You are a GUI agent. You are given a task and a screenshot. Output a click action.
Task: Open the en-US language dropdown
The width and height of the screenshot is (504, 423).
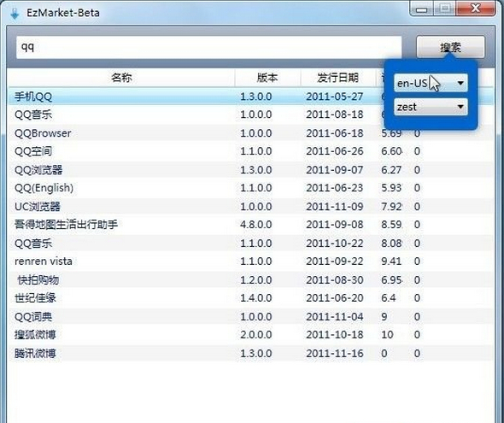pos(431,83)
